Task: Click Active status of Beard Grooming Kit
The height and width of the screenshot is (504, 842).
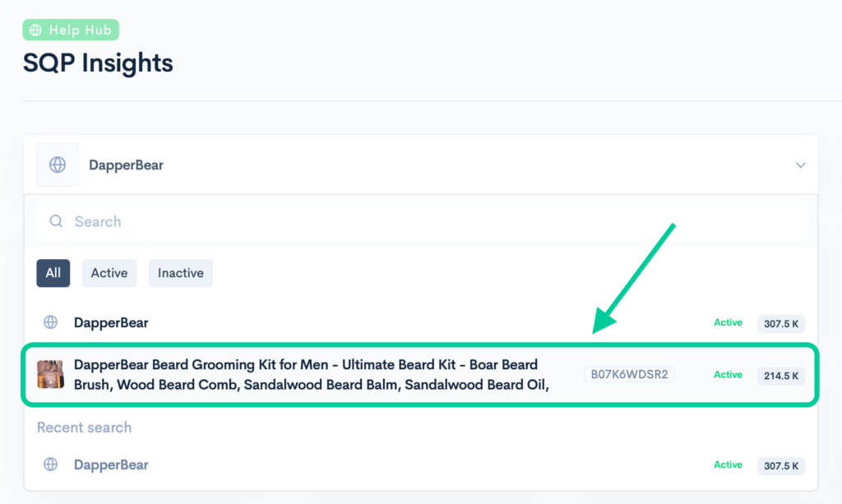Action: coord(728,375)
